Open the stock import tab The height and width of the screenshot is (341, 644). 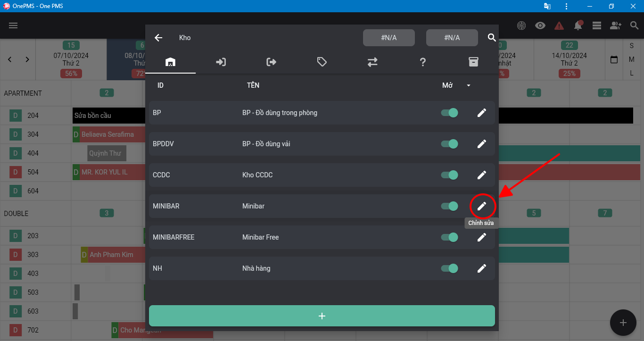[221, 62]
